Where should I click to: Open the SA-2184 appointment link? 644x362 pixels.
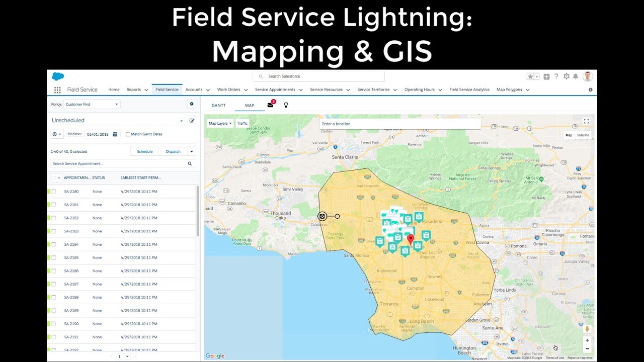[71, 244]
